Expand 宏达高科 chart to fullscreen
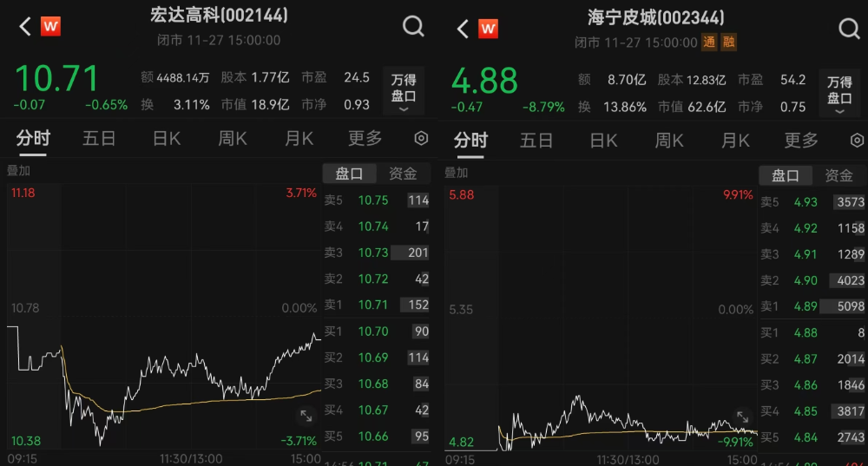The height and width of the screenshot is (466, 868). pyautogui.click(x=306, y=416)
